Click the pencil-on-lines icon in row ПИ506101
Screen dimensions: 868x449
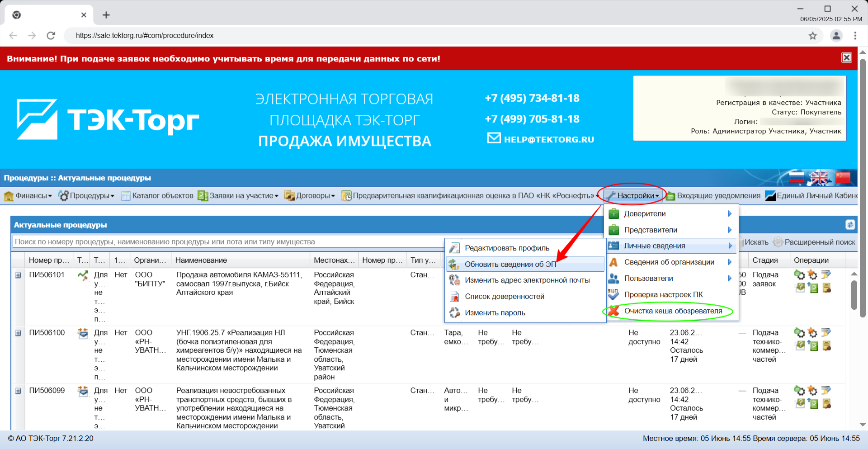[x=826, y=274]
